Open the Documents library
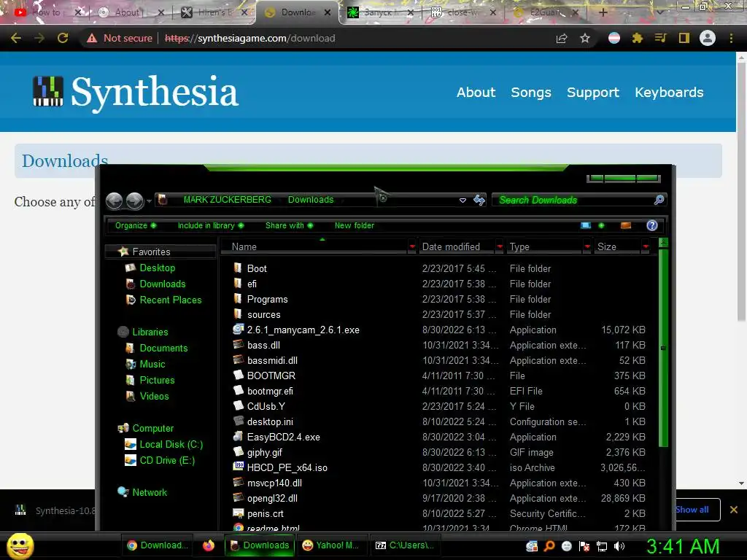Image resolution: width=747 pixels, height=560 pixels. coord(163,348)
